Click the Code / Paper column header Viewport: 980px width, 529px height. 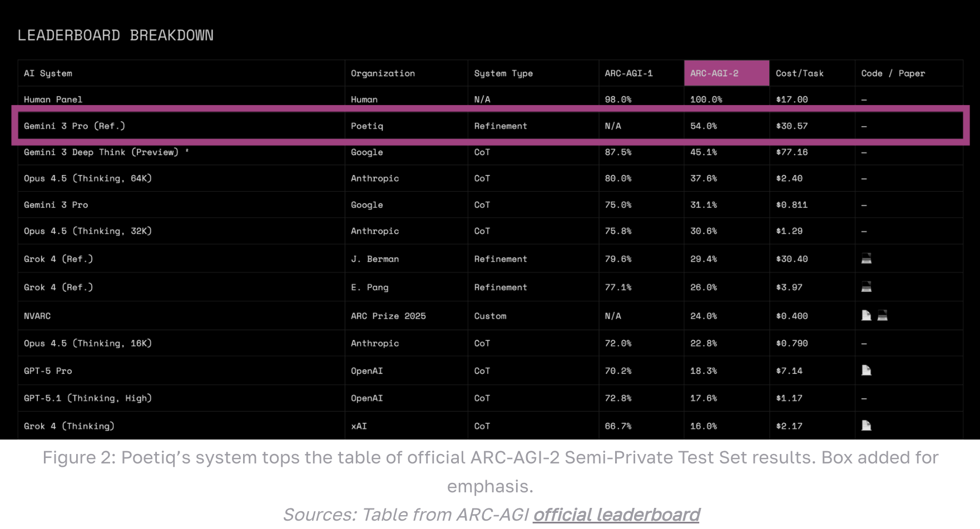pyautogui.click(x=893, y=73)
